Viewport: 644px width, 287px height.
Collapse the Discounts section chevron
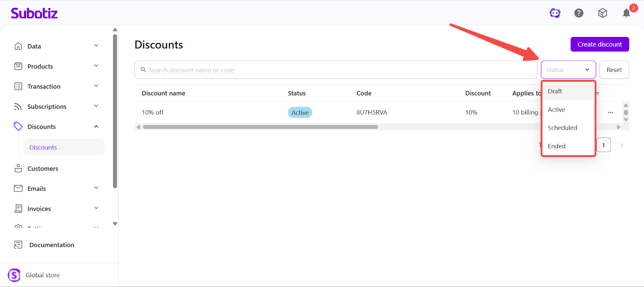(96, 127)
